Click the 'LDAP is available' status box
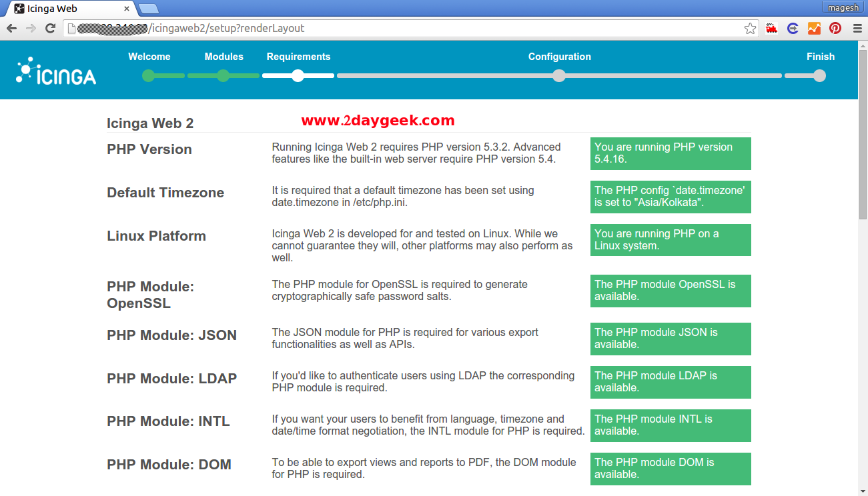This screenshot has height=496, width=868. 671,382
